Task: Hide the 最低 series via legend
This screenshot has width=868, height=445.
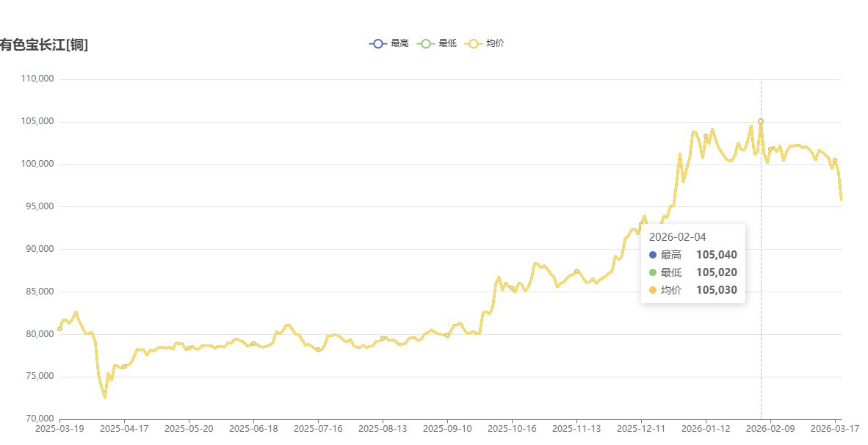Action: 437,43
